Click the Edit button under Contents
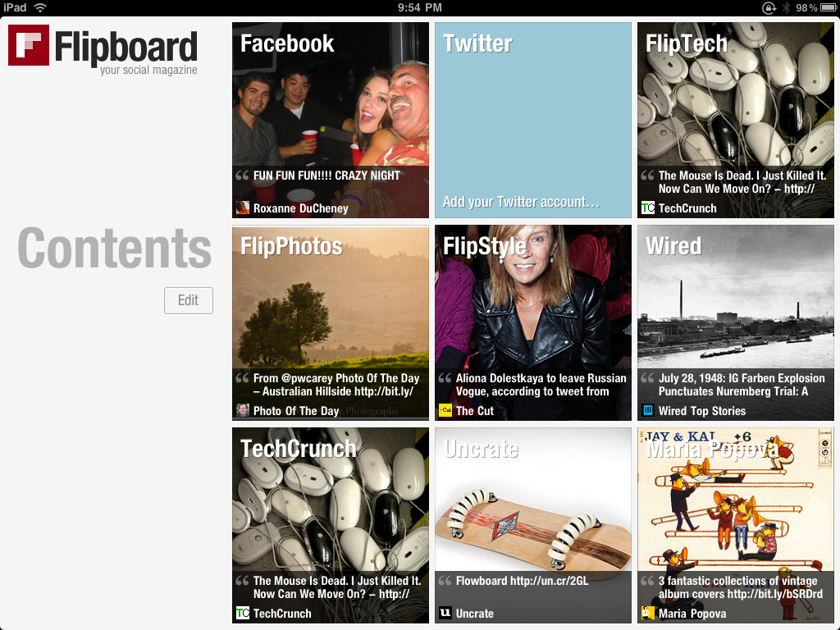 point(189,300)
